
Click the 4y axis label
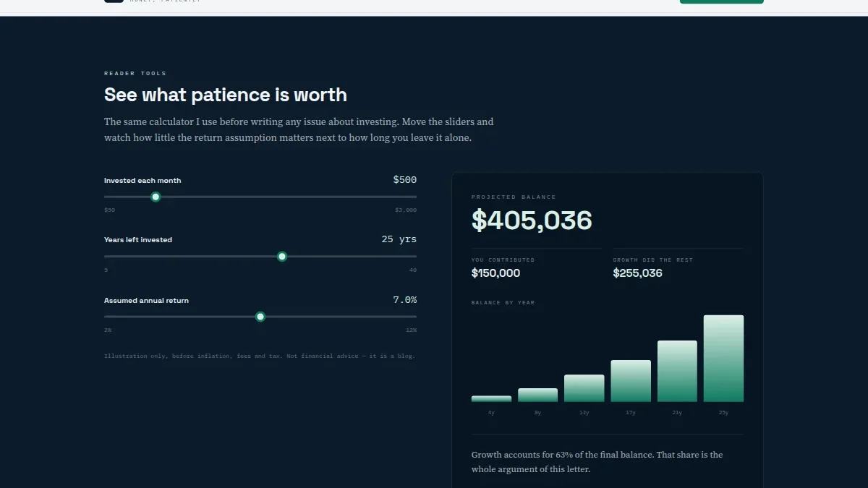(491, 413)
